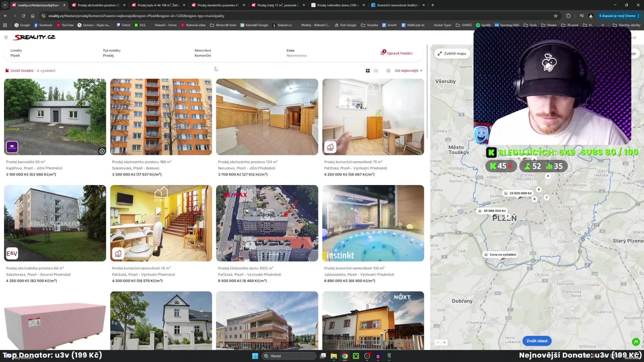Show hidden bookmarks with the double chevron
The image size is (644, 362).
pyautogui.click(x=602, y=25)
